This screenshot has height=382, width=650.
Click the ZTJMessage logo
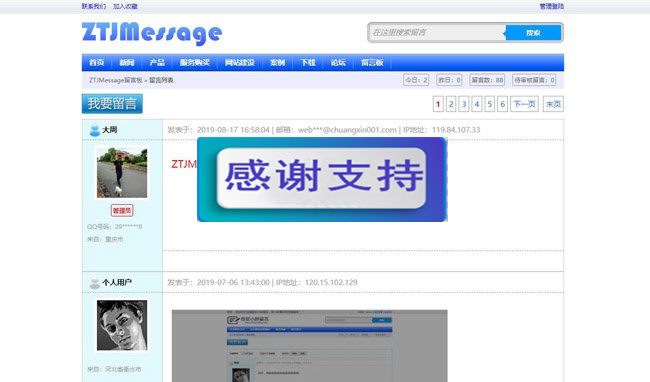click(152, 33)
